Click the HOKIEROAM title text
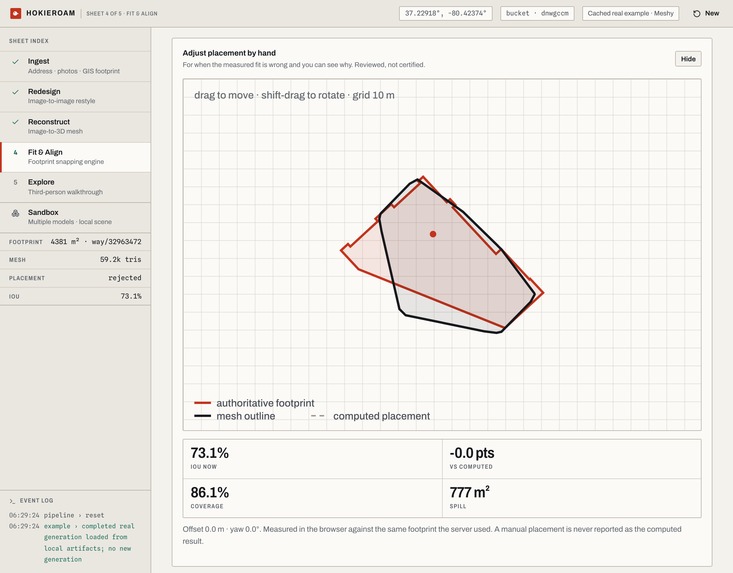This screenshot has width=733, height=573. [50, 13]
